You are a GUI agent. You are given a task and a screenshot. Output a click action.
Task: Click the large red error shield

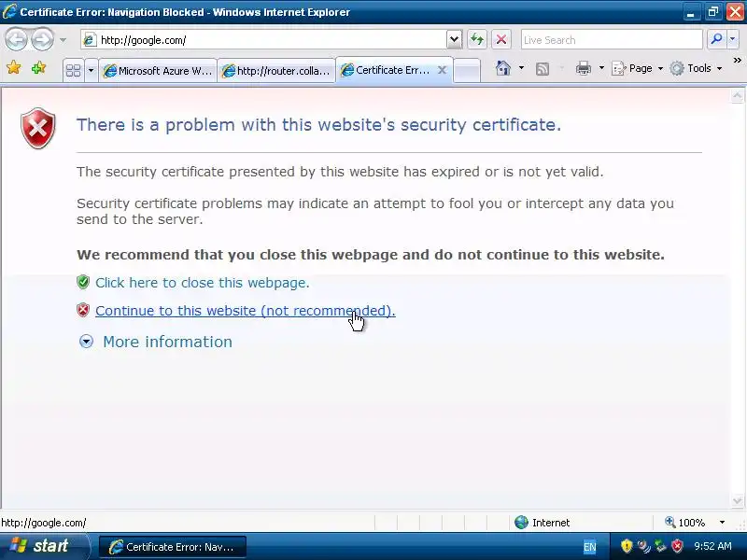38,128
